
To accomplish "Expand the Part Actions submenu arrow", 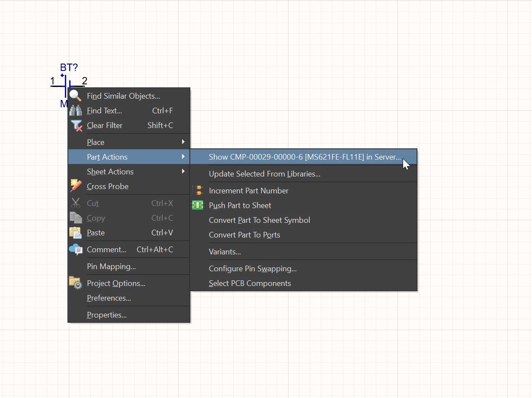I will point(183,157).
